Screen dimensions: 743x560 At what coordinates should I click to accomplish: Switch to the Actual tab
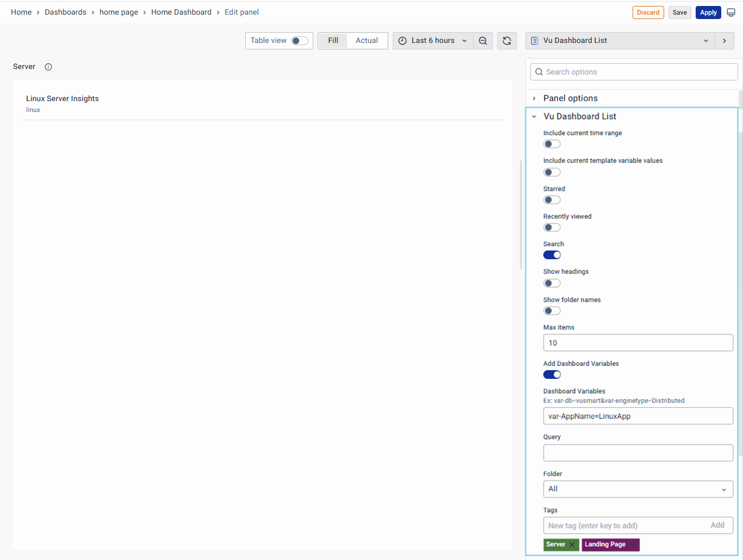367,40
